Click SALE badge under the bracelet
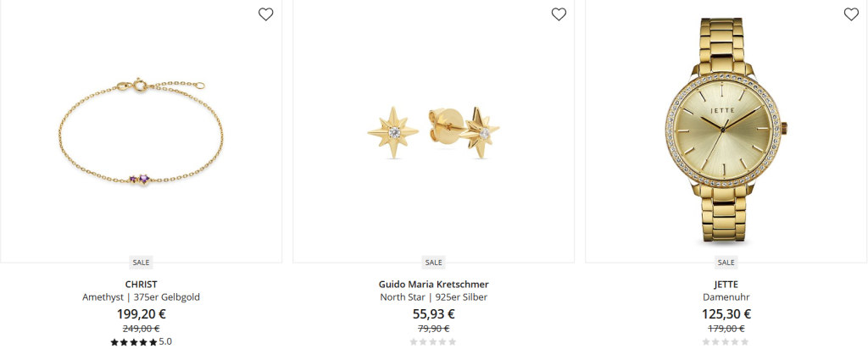868x349 pixels. (142, 262)
